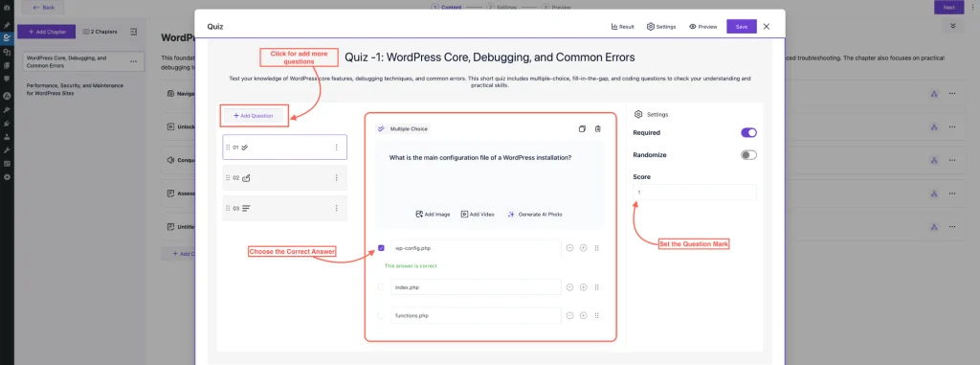
Task: Select question 03 in the list
Action: (284, 209)
